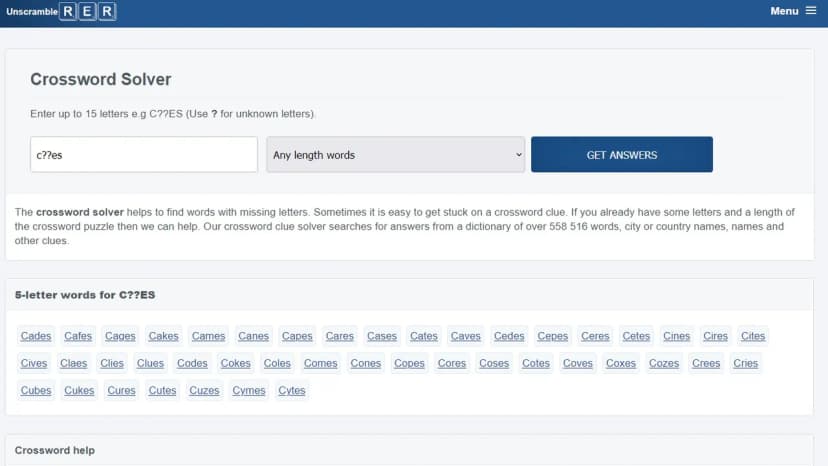Screen dimensions: 828x466
Task: Follow the Cates word link
Action: coord(424,336)
